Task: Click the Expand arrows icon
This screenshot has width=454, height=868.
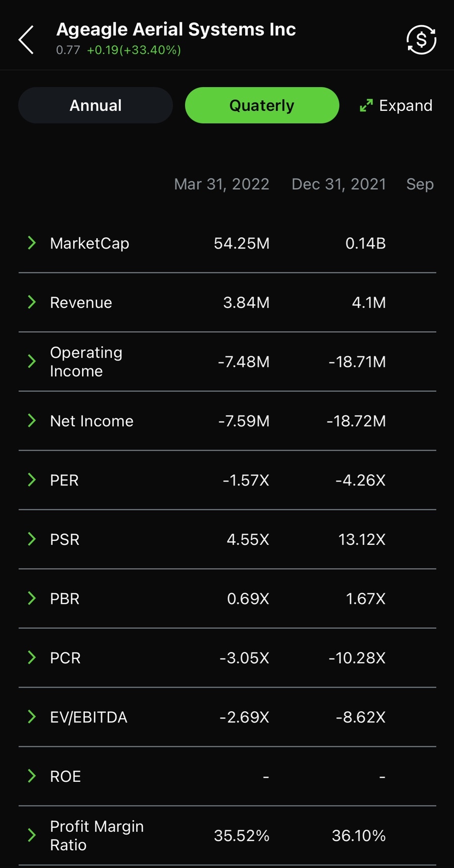Action: tap(366, 105)
